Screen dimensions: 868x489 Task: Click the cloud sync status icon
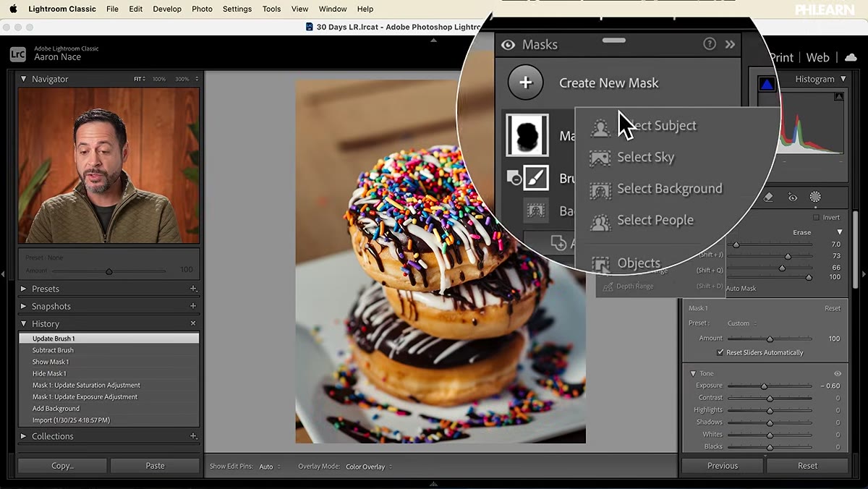click(851, 57)
